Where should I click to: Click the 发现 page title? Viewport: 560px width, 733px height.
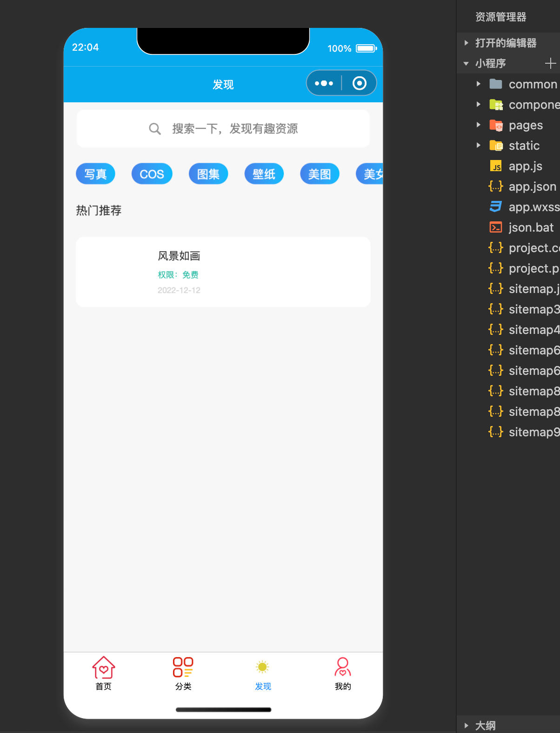point(223,85)
